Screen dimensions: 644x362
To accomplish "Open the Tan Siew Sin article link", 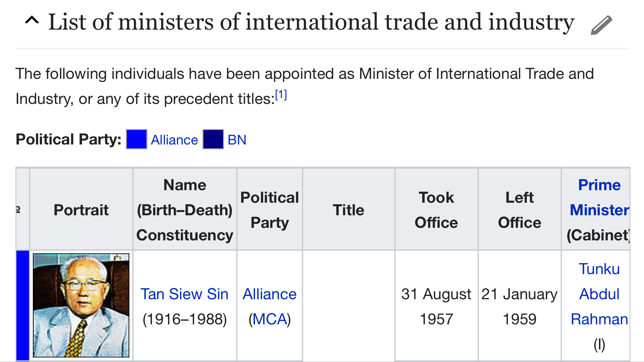I will [184, 294].
